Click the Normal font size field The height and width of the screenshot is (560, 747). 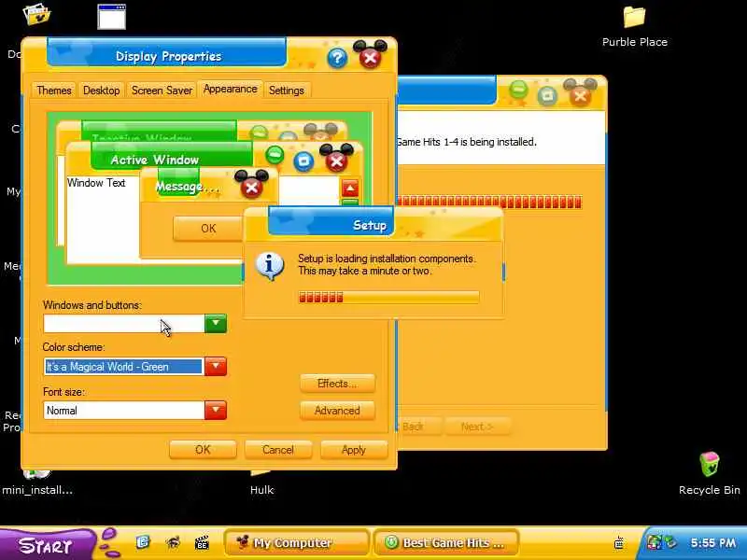click(x=124, y=411)
